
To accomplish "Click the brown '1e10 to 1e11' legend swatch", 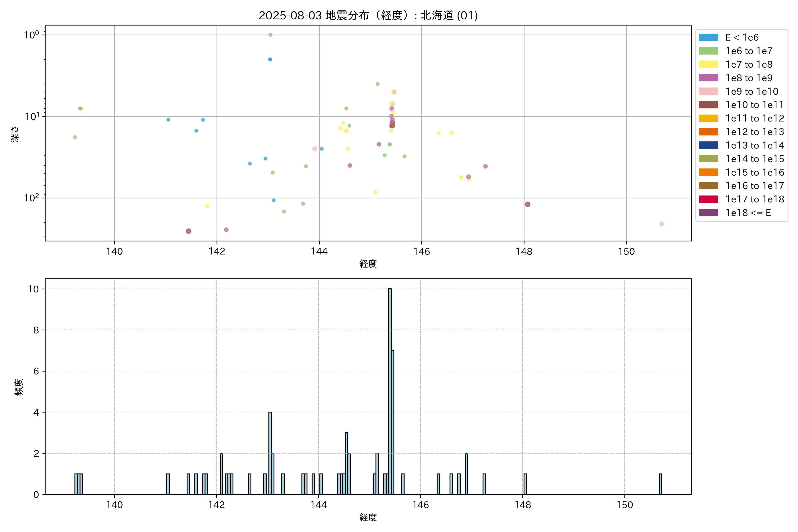I will click(708, 105).
